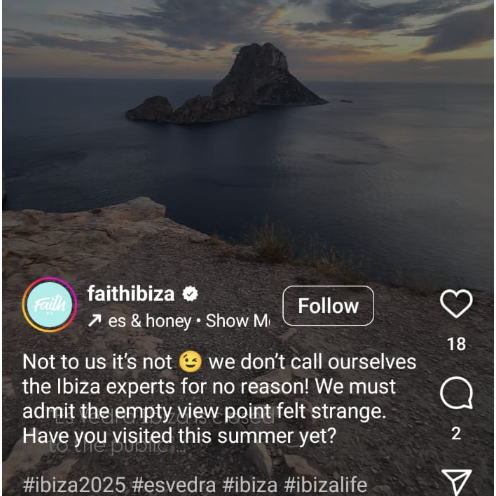The image size is (496, 496).
Task: Like the reel with the heart icon
Action: pyautogui.click(x=456, y=303)
